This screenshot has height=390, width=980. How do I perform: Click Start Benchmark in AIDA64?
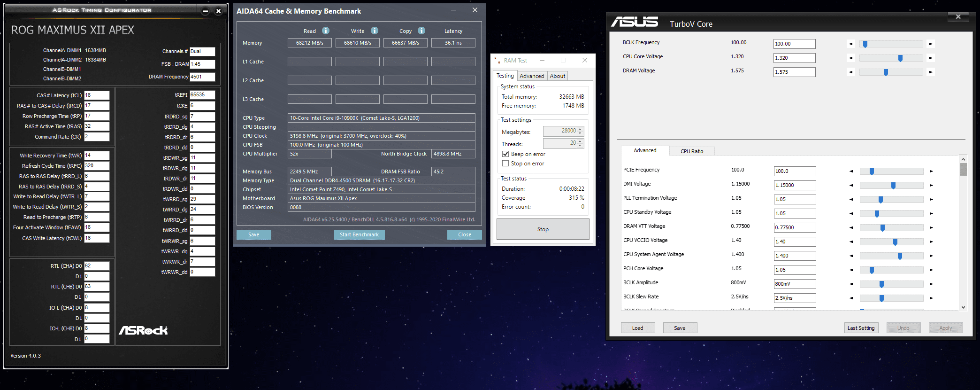[x=359, y=234]
